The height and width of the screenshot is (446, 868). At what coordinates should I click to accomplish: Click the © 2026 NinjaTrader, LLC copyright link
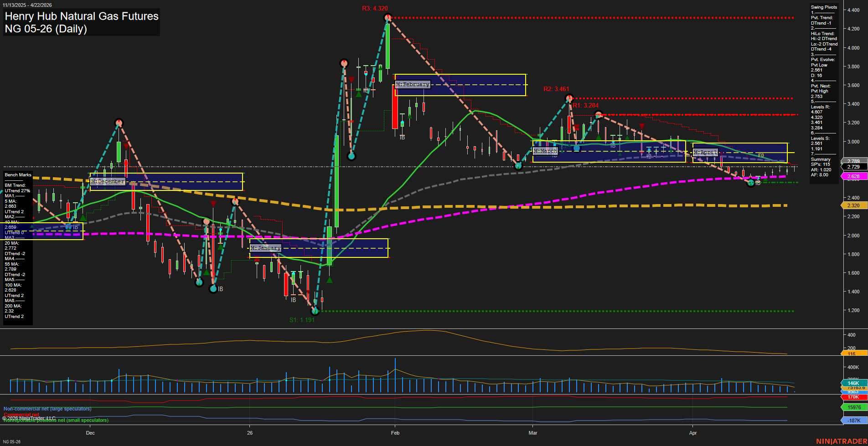pos(29,417)
